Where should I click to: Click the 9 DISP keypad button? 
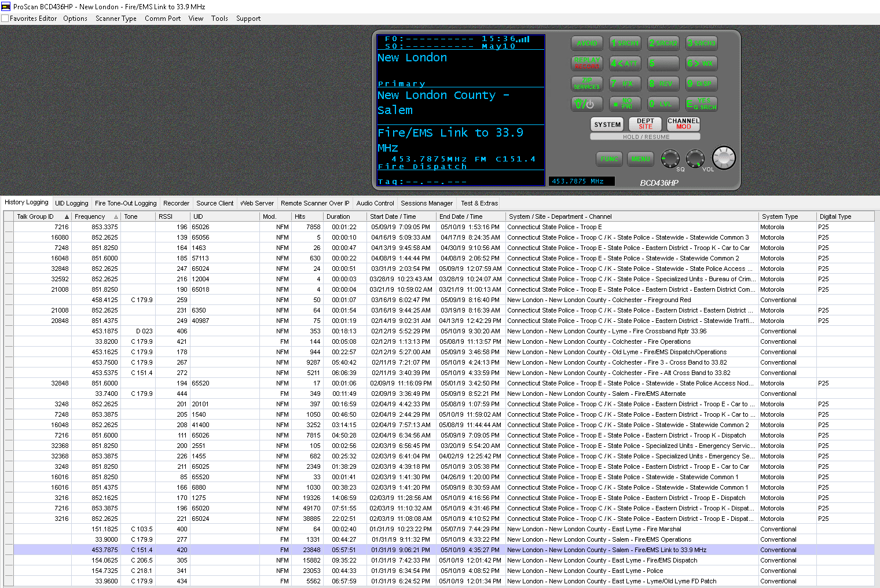pyautogui.click(x=702, y=84)
